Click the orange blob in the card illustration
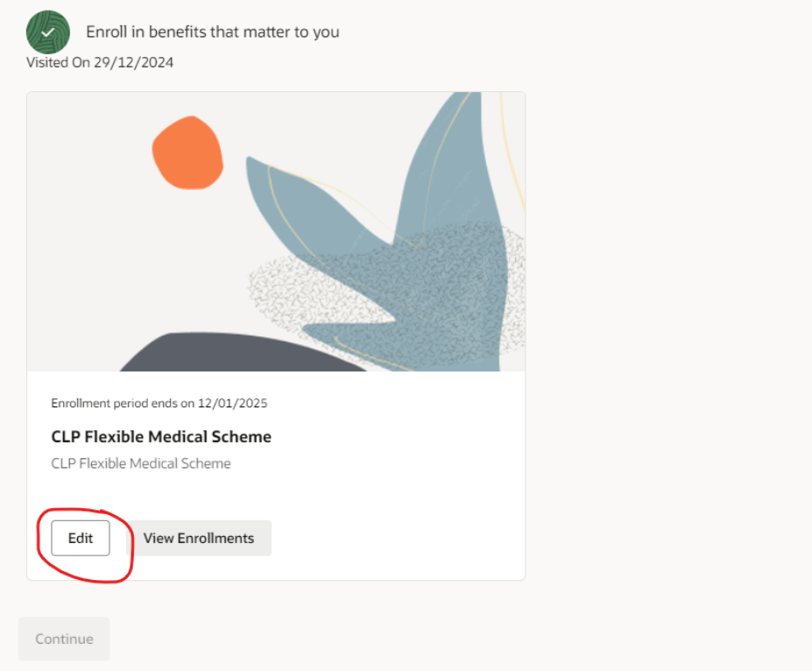Screen dimensions: 812x671 [x=187, y=152]
